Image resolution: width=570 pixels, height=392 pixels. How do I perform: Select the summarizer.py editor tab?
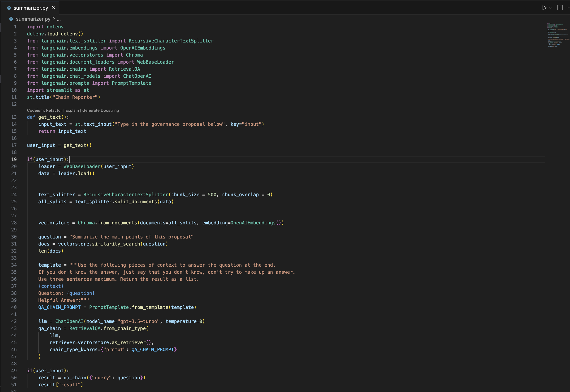click(31, 8)
